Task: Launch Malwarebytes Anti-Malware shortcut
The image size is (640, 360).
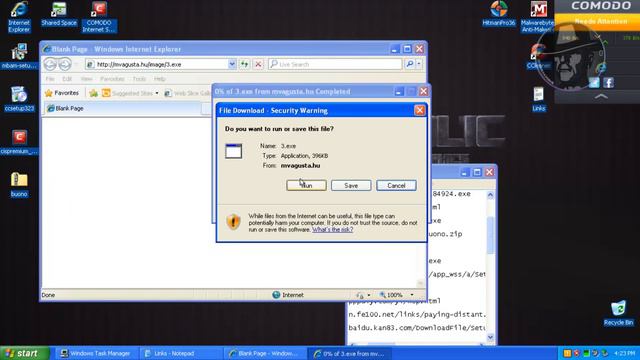Action: click(x=538, y=16)
